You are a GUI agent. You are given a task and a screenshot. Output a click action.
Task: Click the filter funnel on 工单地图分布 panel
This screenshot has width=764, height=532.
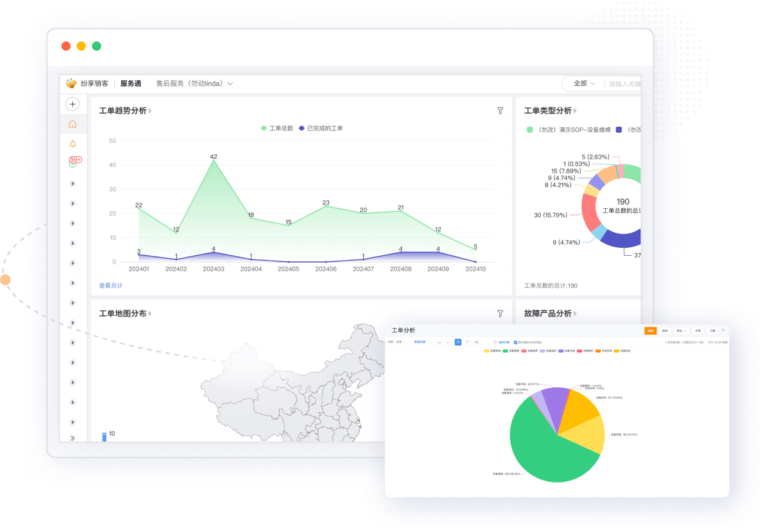500,313
